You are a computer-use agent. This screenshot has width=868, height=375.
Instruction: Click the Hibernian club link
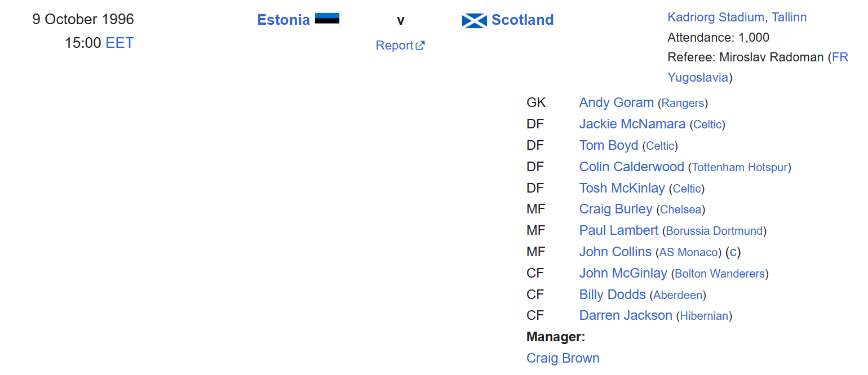click(x=704, y=316)
